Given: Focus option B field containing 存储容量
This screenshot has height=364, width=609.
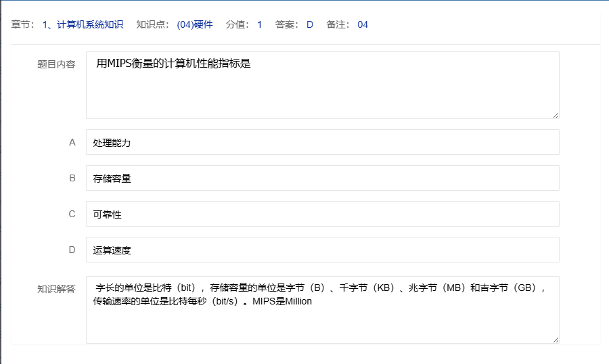Looking at the screenshot, I should pyautogui.click(x=322, y=179).
